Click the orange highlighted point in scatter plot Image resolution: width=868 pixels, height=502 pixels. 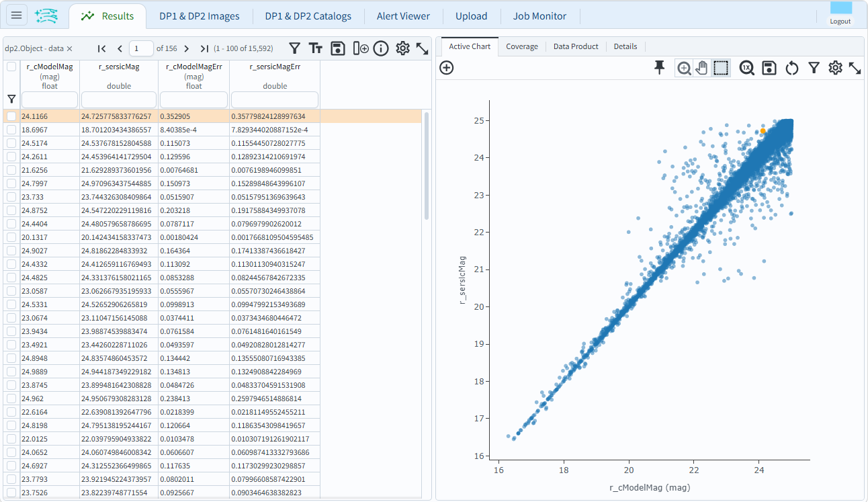(x=763, y=131)
